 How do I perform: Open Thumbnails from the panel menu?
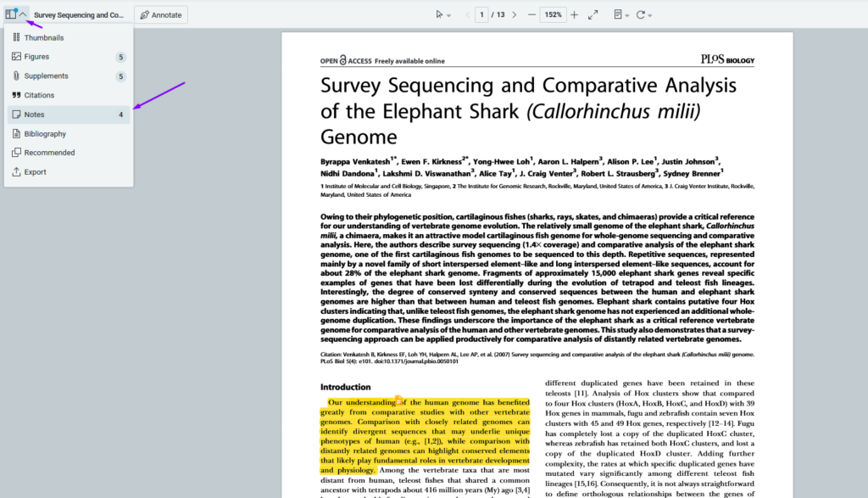point(43,38)
